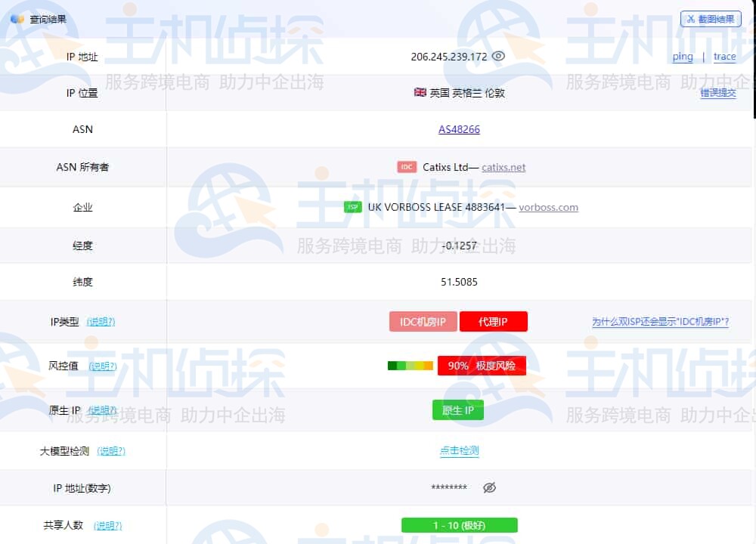Viewport: 756px width, 544px height.
Task: Open the trace link
Action: click(724, 57)
